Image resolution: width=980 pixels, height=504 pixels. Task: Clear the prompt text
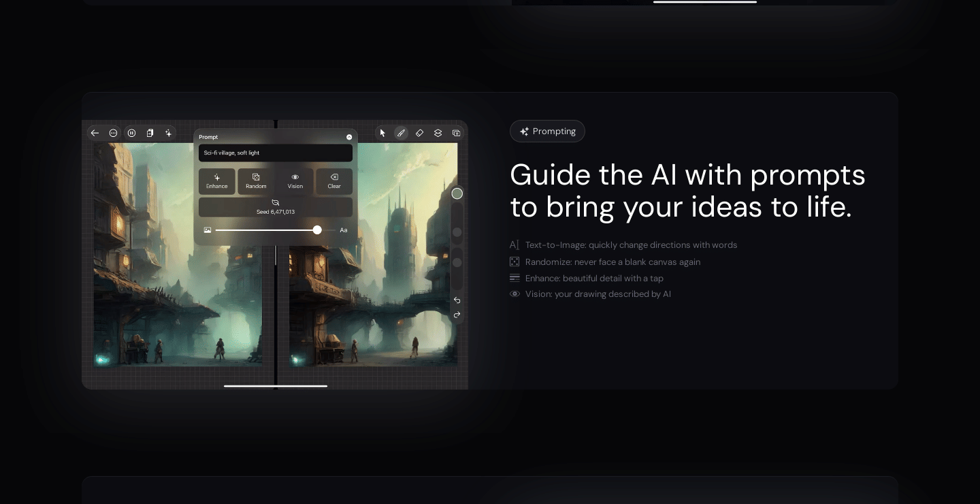pyautogui.click(x=334, y=181)
